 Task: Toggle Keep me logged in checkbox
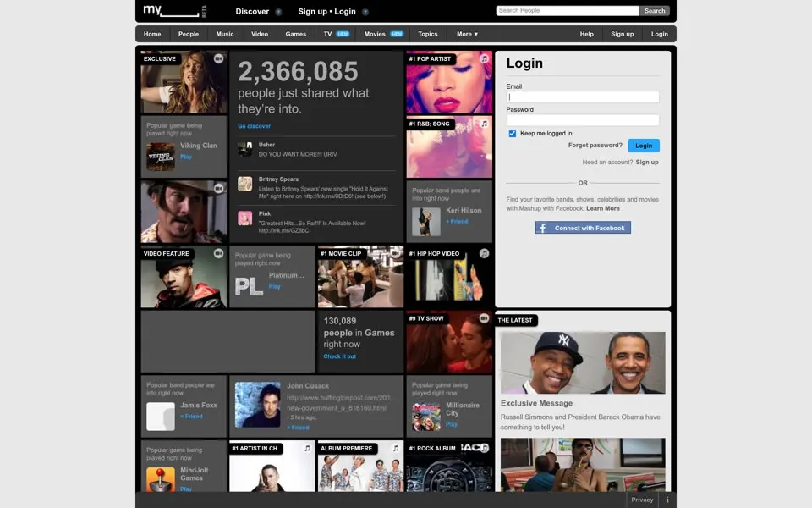(x=513, y=134)
